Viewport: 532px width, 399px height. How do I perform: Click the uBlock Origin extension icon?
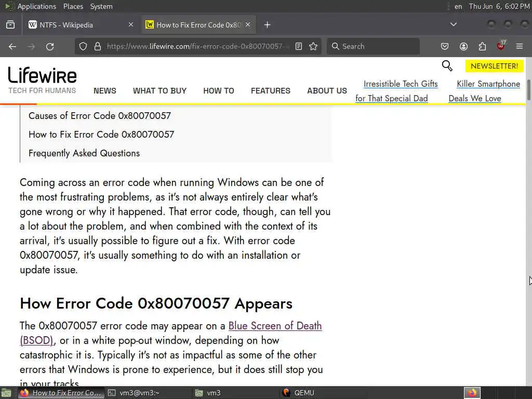(501, 46)
